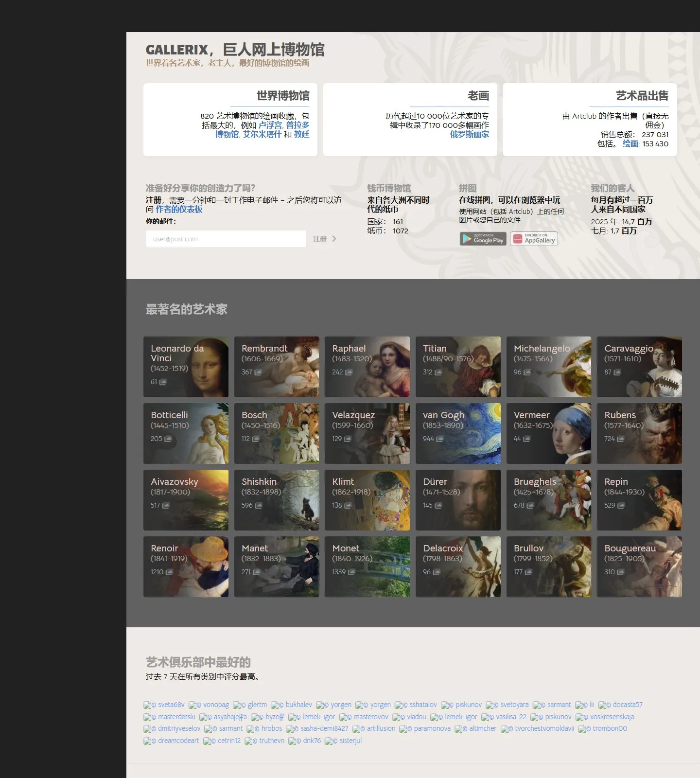Click image count icon on Renoir card
Viewport: 700px width, 778px height.
[x=169, y=572]
